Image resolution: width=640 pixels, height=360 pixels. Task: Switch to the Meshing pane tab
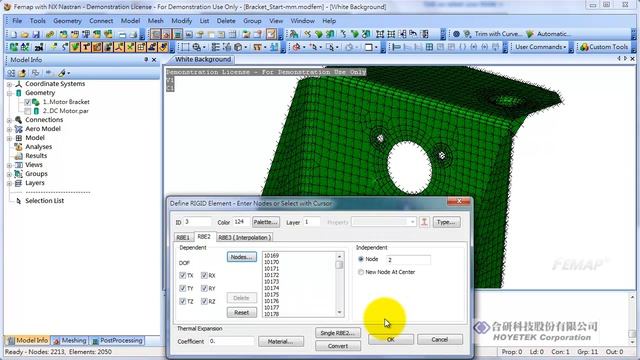coord(70,340)
